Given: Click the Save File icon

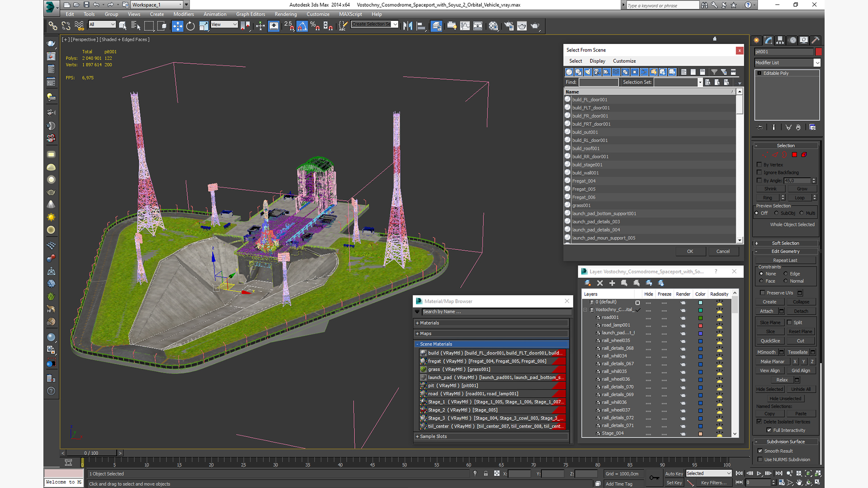Looking at the screenshot, I should coord(86,5).
